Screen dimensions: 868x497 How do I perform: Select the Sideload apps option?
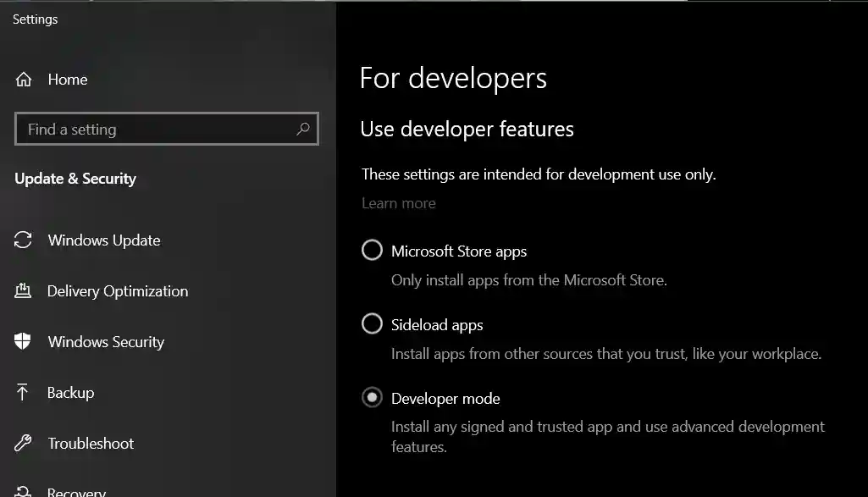(372, 323)
